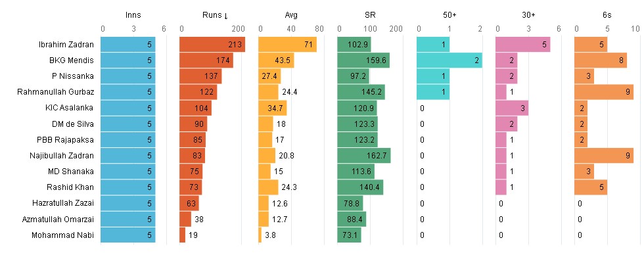Sort by the 6s column header
Viewport: 644px width, 257px height.
607,15
